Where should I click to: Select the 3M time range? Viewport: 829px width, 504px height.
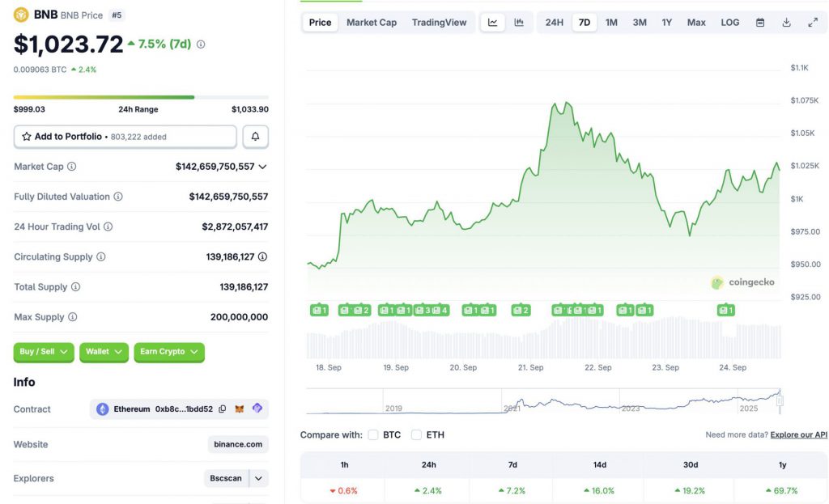click(640, 22)
